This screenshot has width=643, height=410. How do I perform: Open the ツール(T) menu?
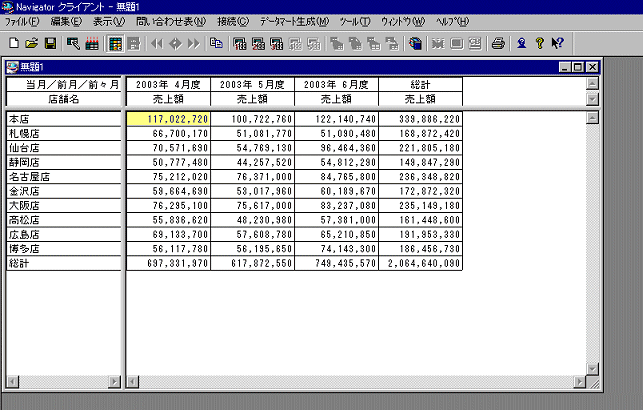point(355,21)
